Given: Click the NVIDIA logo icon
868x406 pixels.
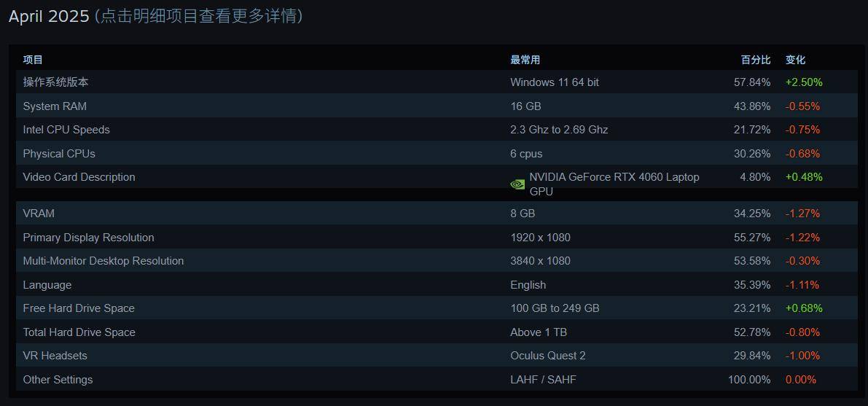Looking at the screenshot, I should pyautogui.click(x=517, y=184).
